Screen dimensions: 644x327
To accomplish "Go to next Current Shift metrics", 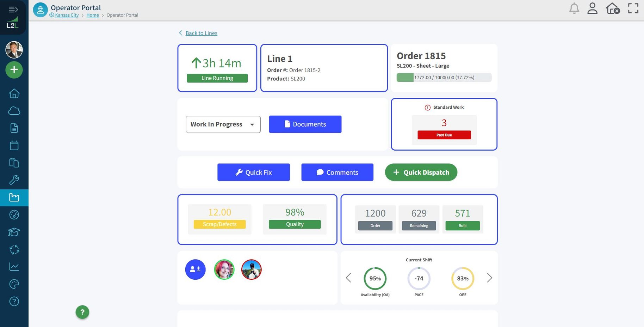I will tap(489, 278).
